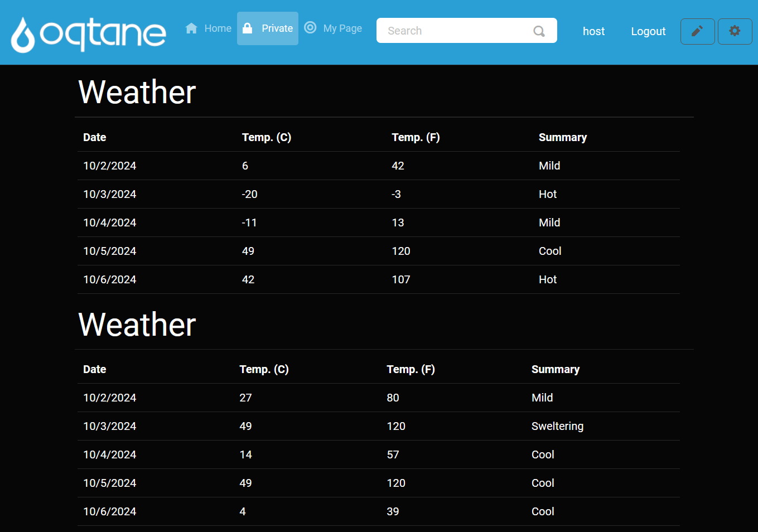The height and width of the screenshot is (532, 758).
Task: Click the 14 Celsius cell
Action: click(245, 454)
